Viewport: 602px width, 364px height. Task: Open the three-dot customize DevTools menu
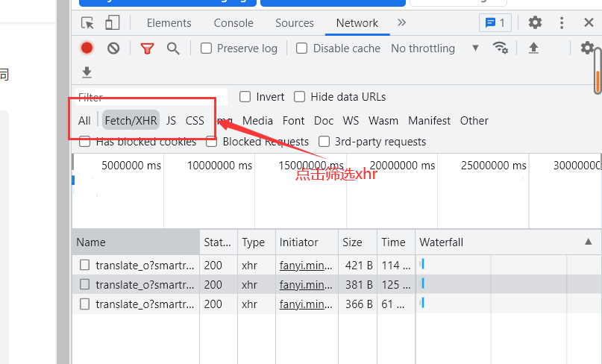point(562,23)
